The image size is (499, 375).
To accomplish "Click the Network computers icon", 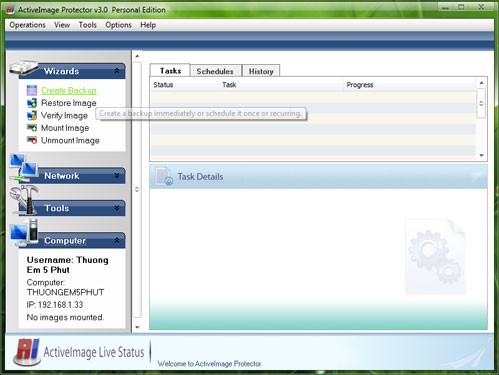I will pyautogui.click(x=23, y=168).
